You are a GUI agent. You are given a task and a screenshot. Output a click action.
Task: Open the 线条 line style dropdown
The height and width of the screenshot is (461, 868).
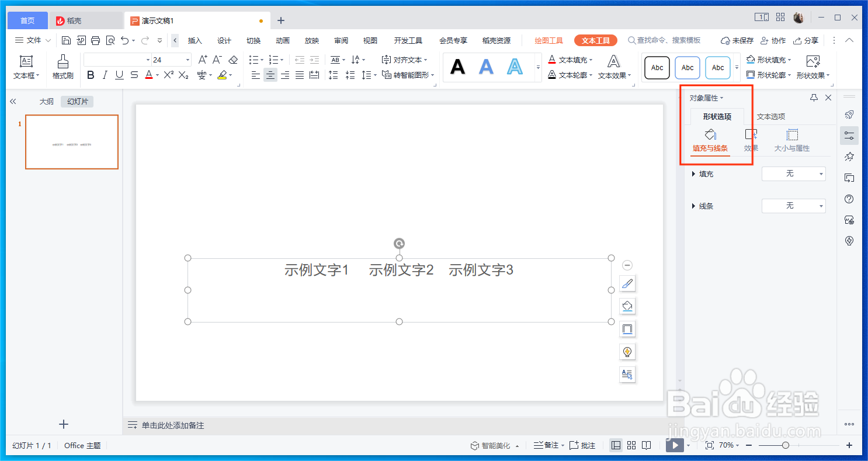click(793, 206)
